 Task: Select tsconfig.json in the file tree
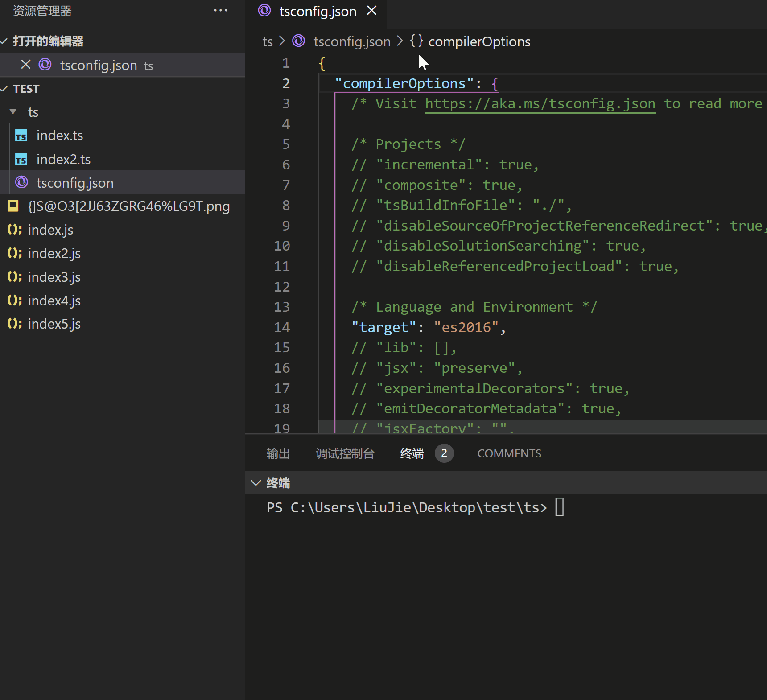click(123, 182)
